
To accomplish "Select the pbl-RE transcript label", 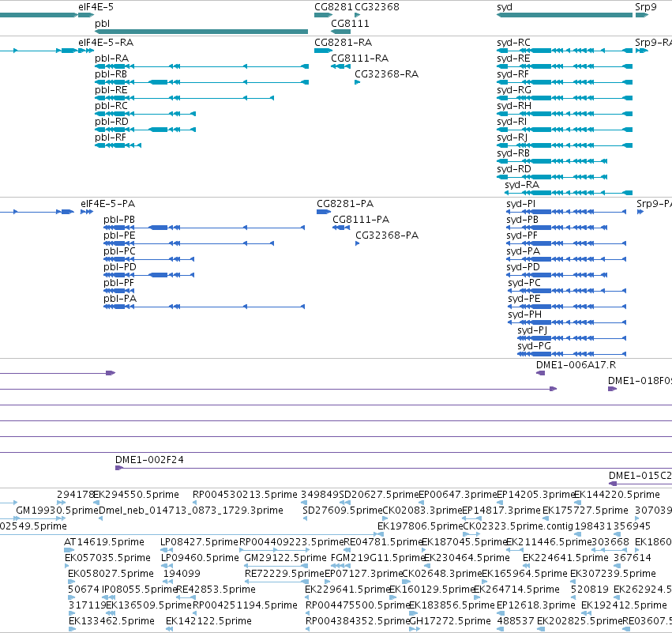I will point(111,89).
